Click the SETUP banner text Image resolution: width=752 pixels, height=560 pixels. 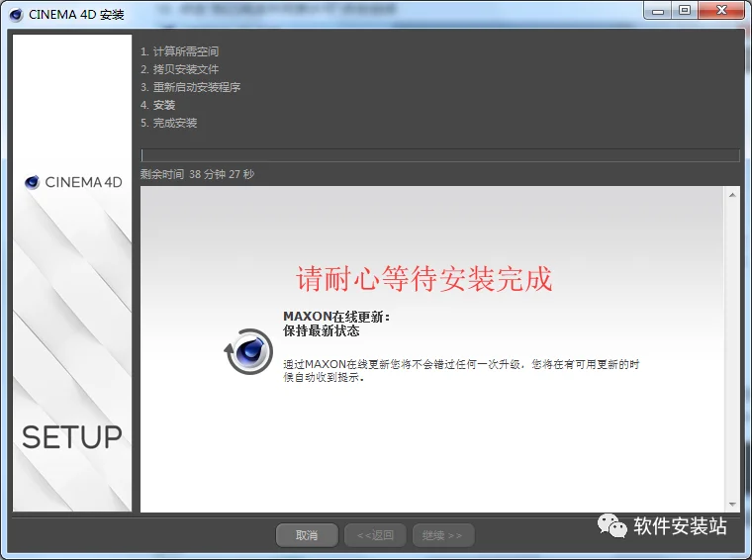click(x=72, y=437)
